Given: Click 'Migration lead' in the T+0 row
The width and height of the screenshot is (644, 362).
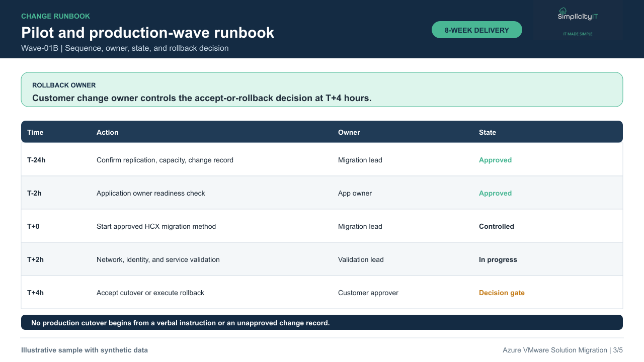Looking at the screenshot, I should [360, 226].
